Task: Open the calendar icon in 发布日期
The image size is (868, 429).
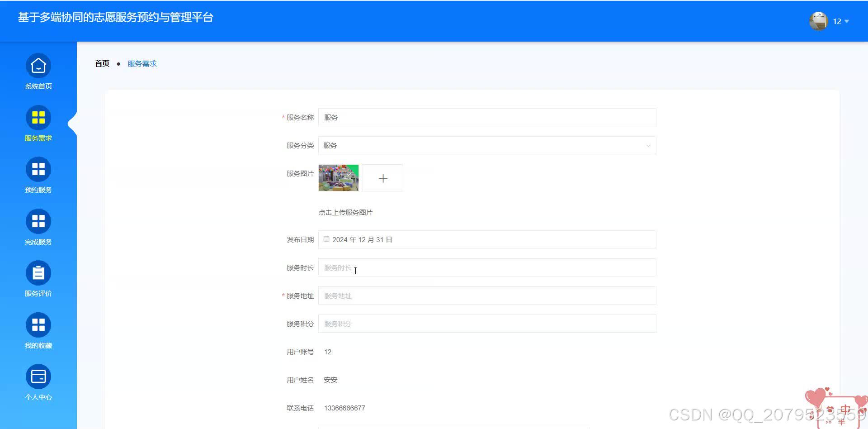Action: (x=326, y=239)
